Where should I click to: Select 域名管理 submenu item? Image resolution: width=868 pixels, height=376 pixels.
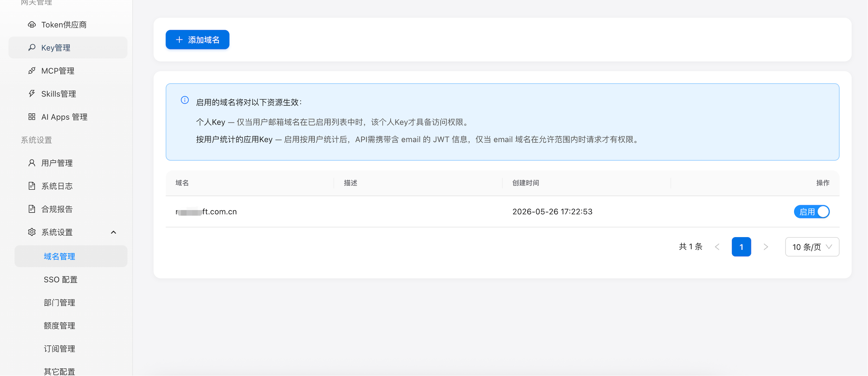click(x=71, y=256)
